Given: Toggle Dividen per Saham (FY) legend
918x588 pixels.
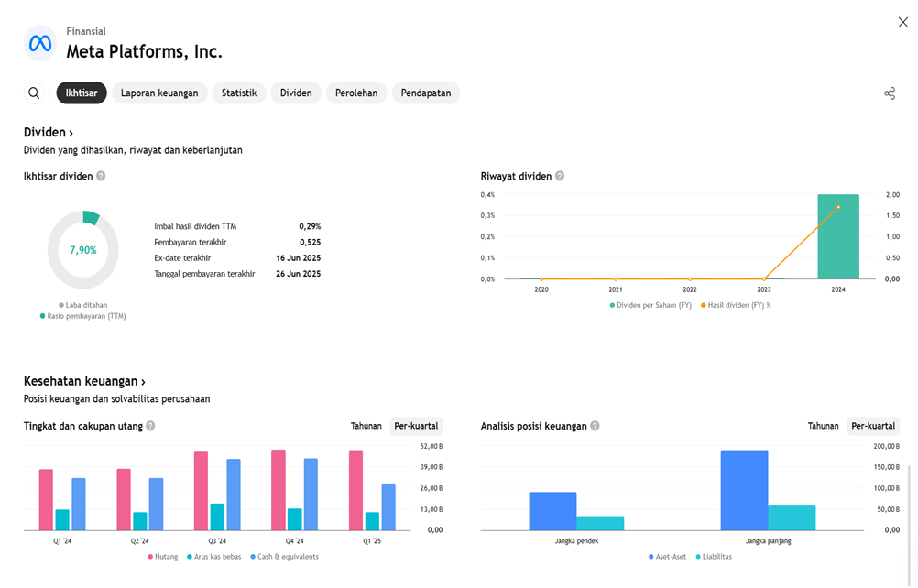Looking at the screenshot, I should pos(650,305).
